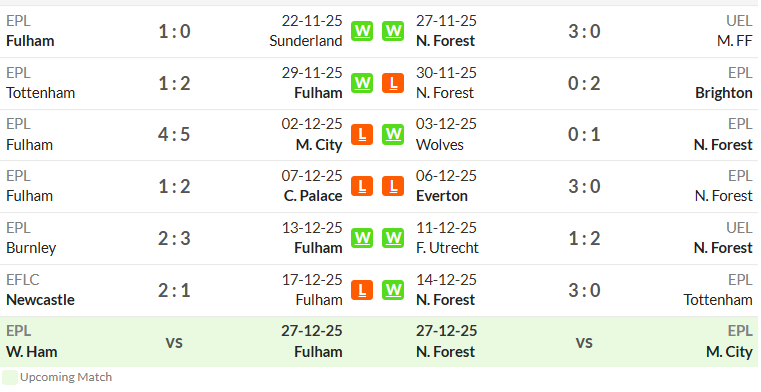Click Fulham's loss badge for the M. City match

(362, 134)
